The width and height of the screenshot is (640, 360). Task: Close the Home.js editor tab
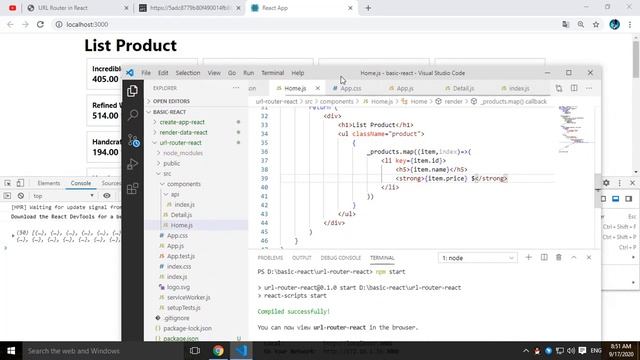click(x=318, y=88)
